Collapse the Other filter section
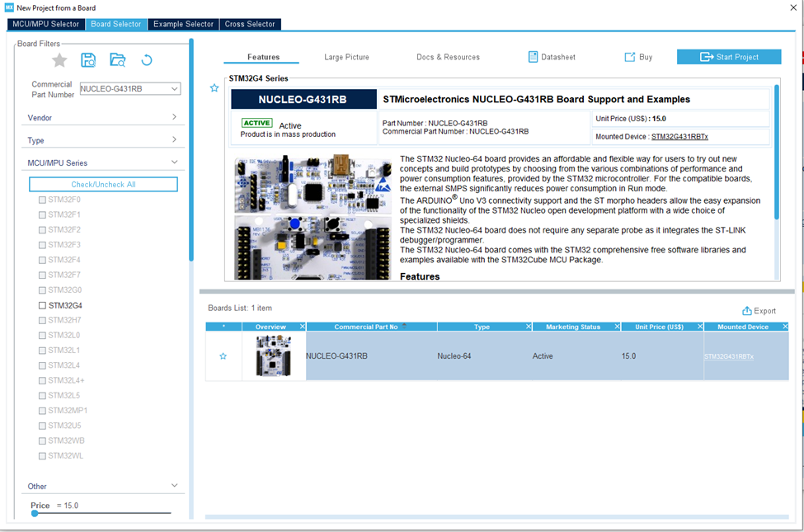This screenshot has width=804, height=532. pyautogui.click(x=174, y=485)
